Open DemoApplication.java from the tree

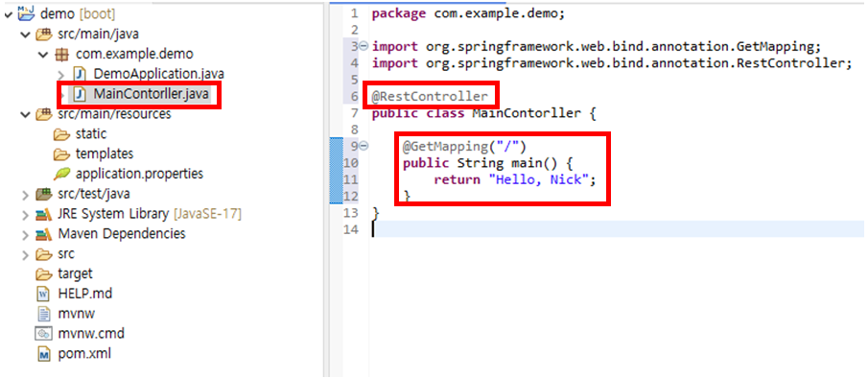[159, 74]
